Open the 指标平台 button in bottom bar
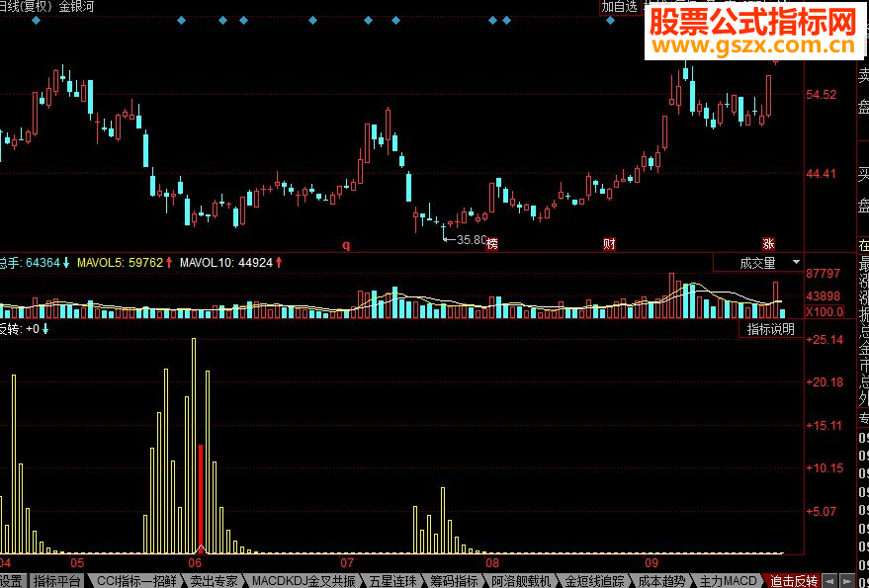Screen dimensions: 869x588 pos(56,581)
